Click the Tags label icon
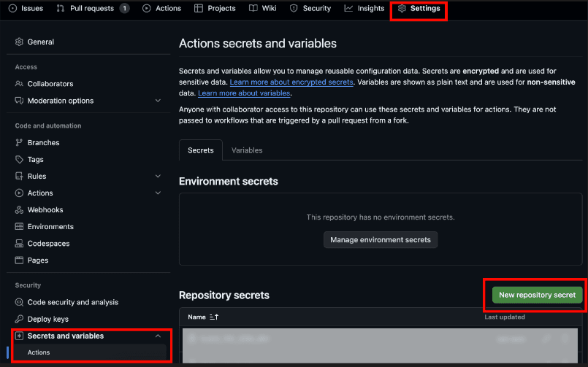Screen dimensions: 588x367 pos(19,159)
